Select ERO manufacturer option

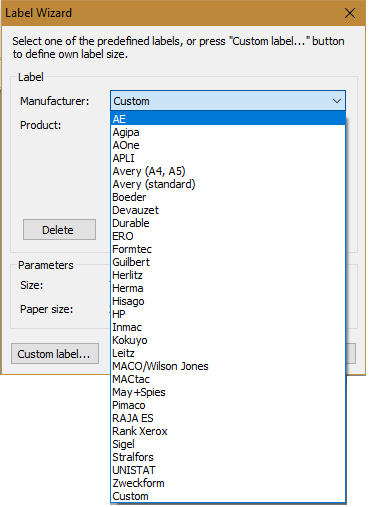(228, 236)
